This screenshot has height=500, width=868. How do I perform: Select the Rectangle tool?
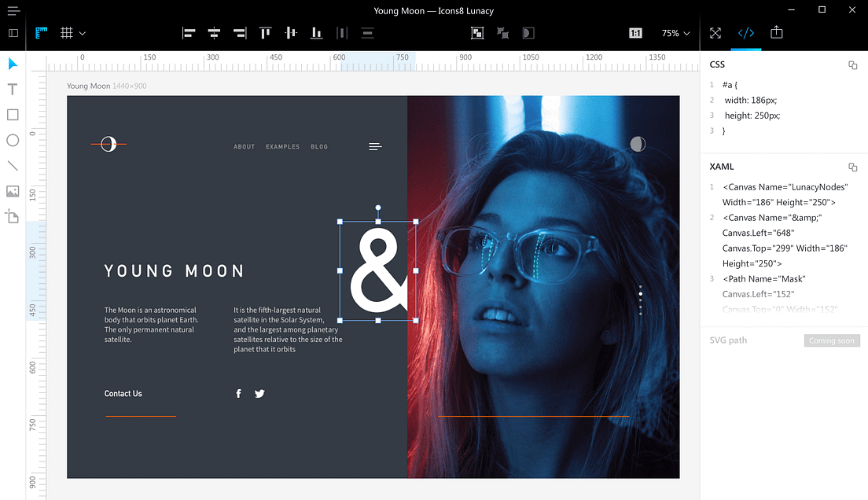(13, 115)
